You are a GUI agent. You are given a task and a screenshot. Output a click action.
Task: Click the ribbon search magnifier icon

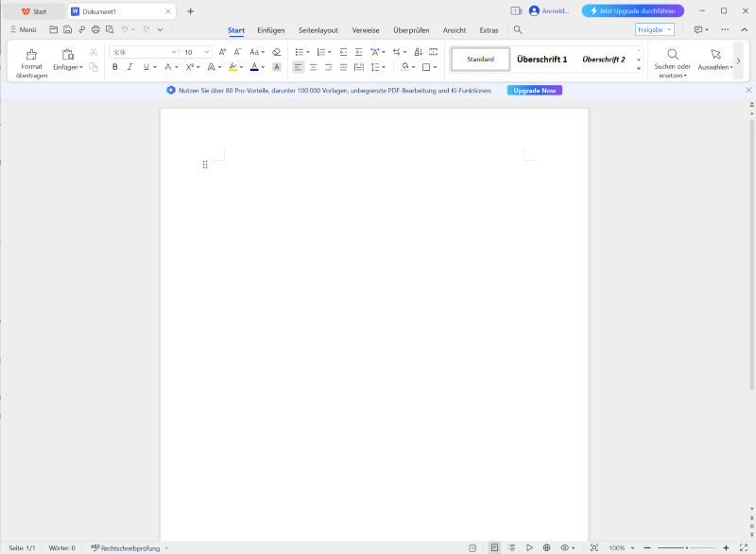(x=518, y=30)
